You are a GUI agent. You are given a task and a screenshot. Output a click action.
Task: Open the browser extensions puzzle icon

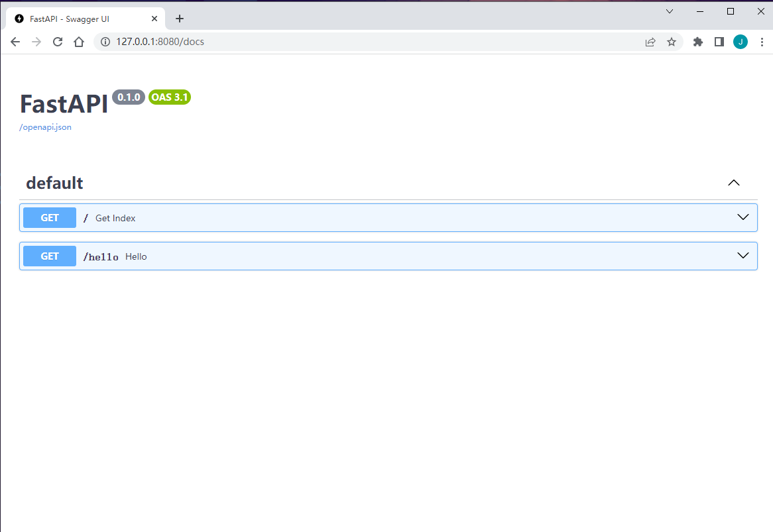coord(697,41)
